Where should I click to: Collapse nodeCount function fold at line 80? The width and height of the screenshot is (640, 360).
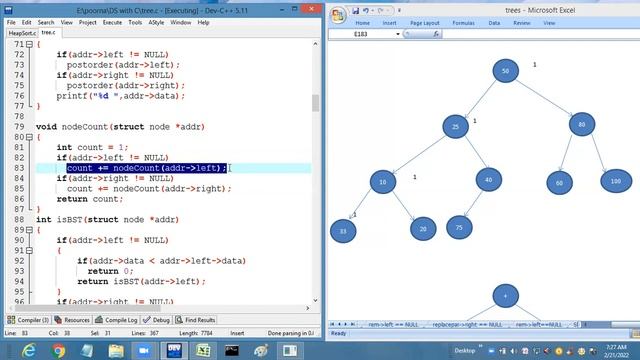coord(29,137)
